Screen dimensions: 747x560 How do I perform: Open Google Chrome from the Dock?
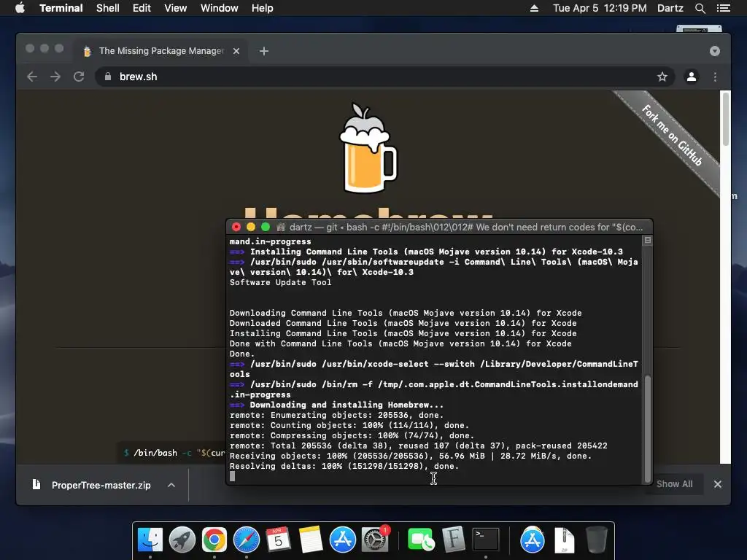[214, 540]
